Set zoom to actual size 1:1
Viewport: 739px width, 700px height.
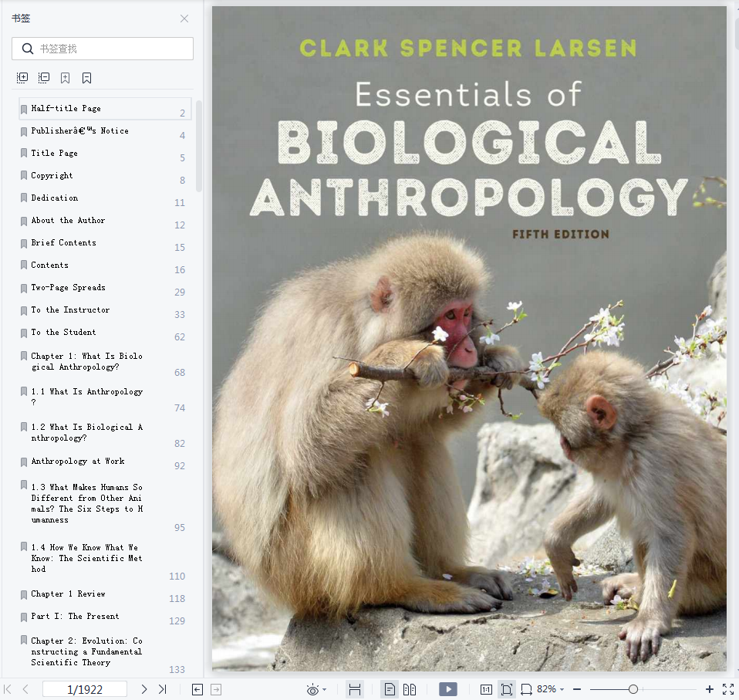(x=486, y=690)
